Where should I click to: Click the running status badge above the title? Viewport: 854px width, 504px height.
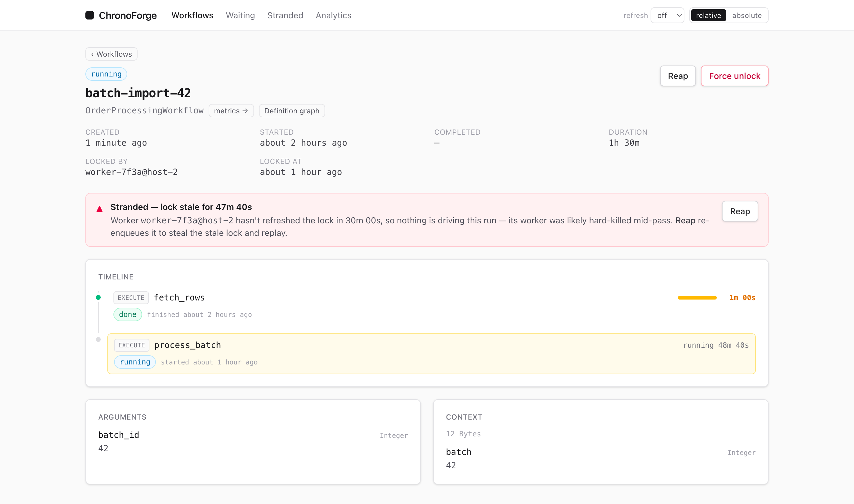(106, 74)
